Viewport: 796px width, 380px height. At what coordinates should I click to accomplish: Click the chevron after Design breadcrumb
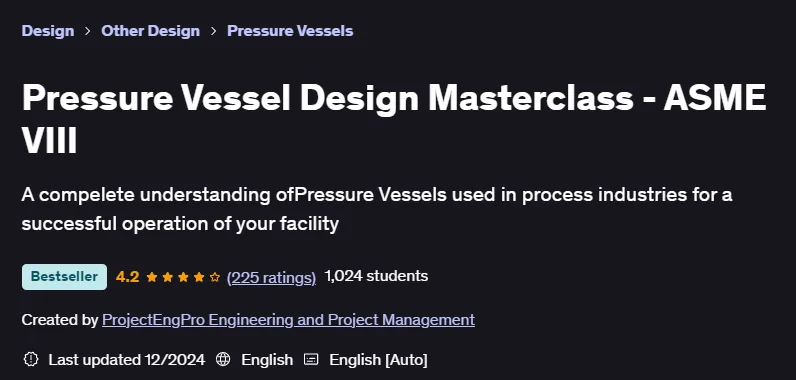[88, 31]
